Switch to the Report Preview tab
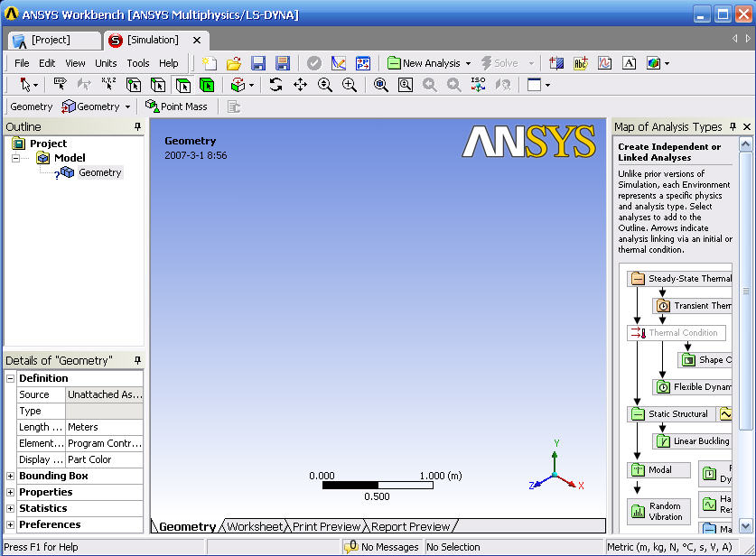The image size is (756, 556). pos(411,526)
